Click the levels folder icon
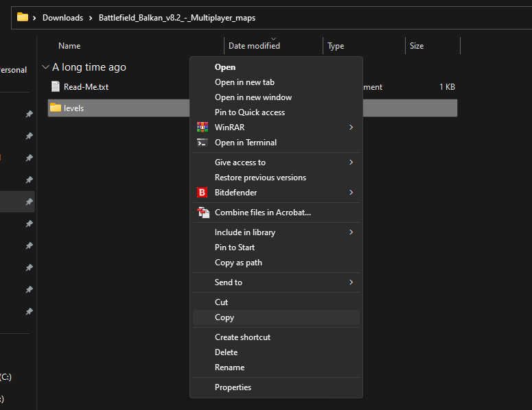Image resolution: width=532 pixels, height=410 pixels. click(56, 108)
